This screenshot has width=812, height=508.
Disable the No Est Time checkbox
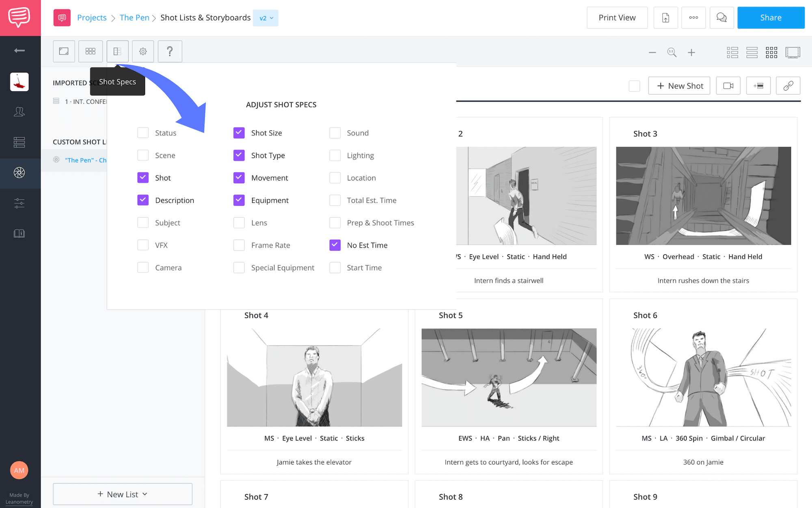335,245
